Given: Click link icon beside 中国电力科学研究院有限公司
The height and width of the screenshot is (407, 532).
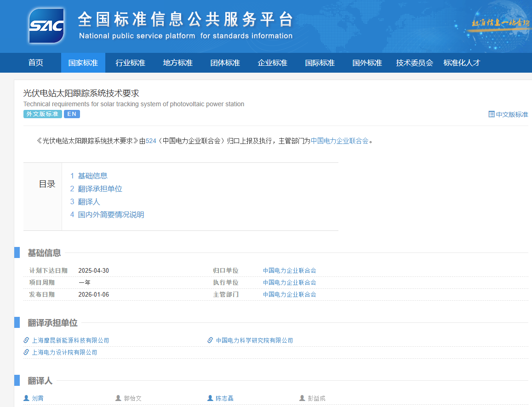Looking at the screenshot, I should pyautogui.click(x=210, y=340).
